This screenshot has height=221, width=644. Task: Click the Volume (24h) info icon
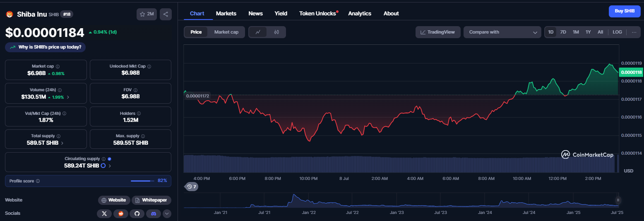tap(60, 90)
